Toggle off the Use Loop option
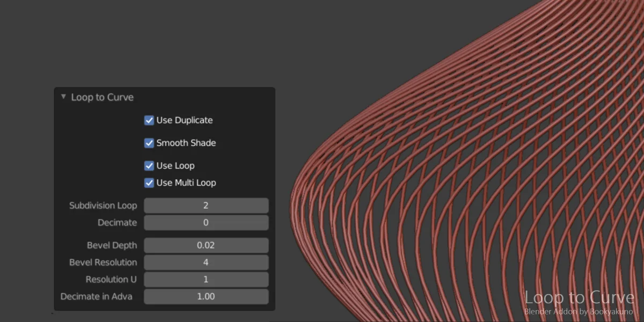The width and height of the screenshot is (644, 322). click(149, 165)
